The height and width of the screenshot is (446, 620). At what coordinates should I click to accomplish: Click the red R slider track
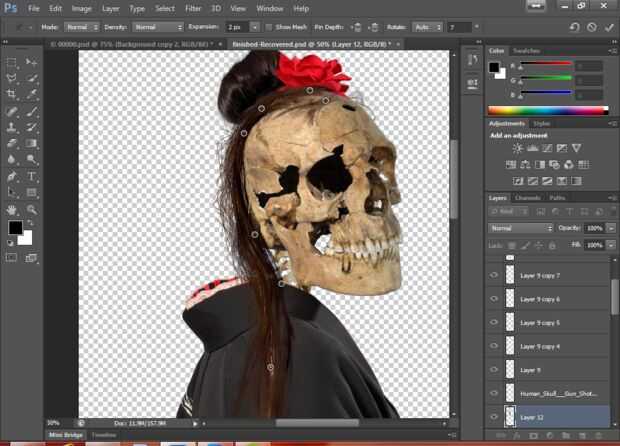coord(546,63)
